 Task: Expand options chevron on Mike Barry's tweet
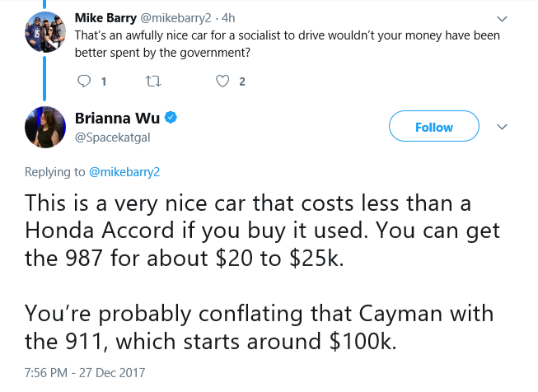[502, 19]
